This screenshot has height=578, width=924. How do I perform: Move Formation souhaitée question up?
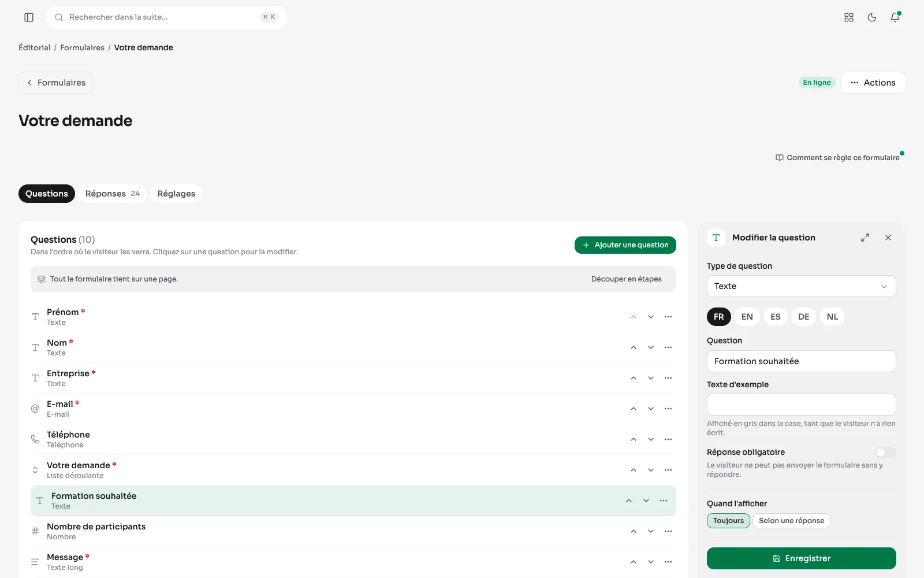(629, 501)
